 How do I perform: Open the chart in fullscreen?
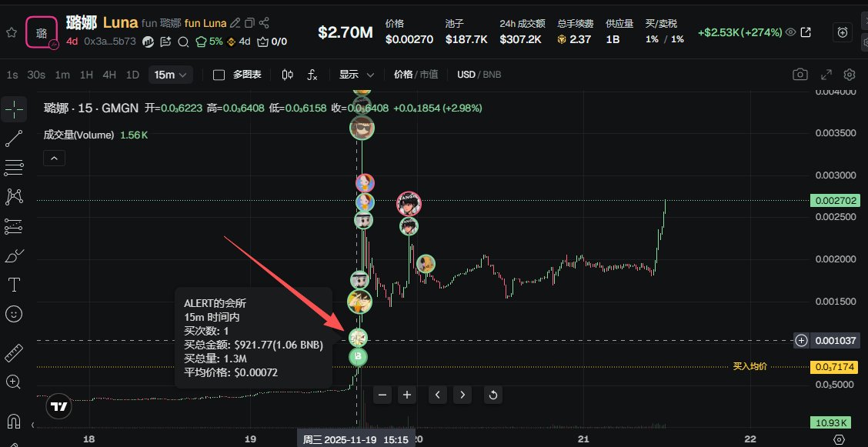coord(826,74)
